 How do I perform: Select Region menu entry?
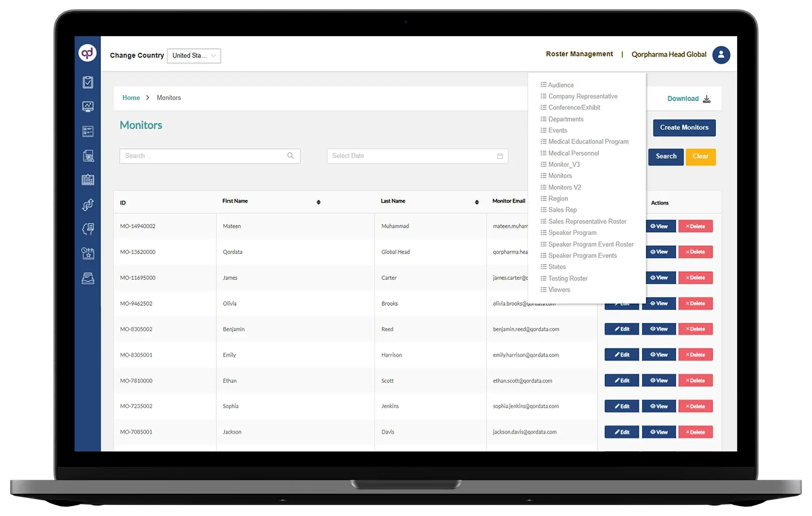pos(554,199)
